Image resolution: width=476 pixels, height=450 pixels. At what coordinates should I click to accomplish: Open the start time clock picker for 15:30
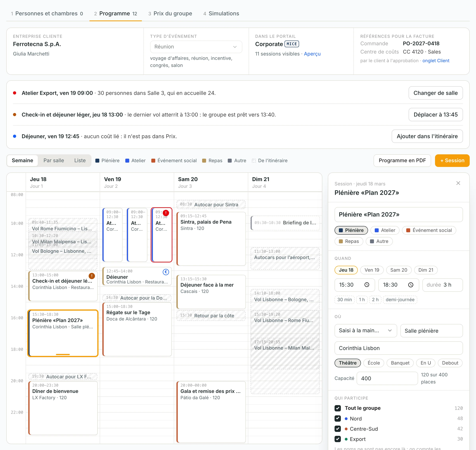pos(367,285)
